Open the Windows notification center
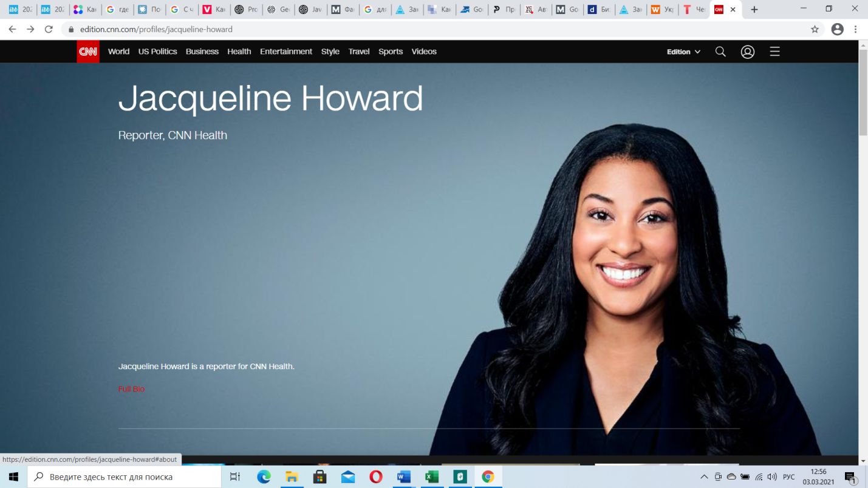This screenshot has width=868, height=488. tap(850, 478)
